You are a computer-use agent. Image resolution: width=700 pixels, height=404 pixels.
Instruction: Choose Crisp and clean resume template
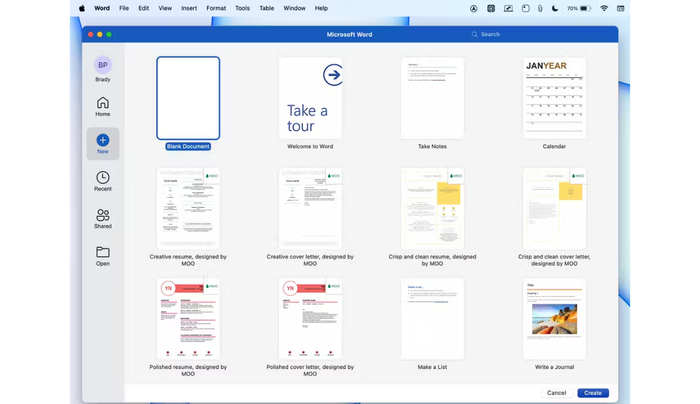click(432, 208)
